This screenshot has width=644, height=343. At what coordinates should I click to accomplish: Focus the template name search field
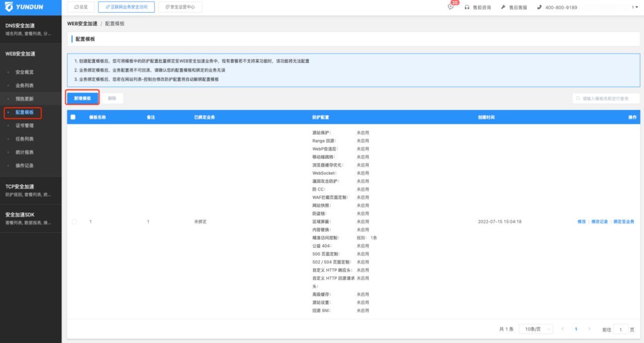click(606, 99)
